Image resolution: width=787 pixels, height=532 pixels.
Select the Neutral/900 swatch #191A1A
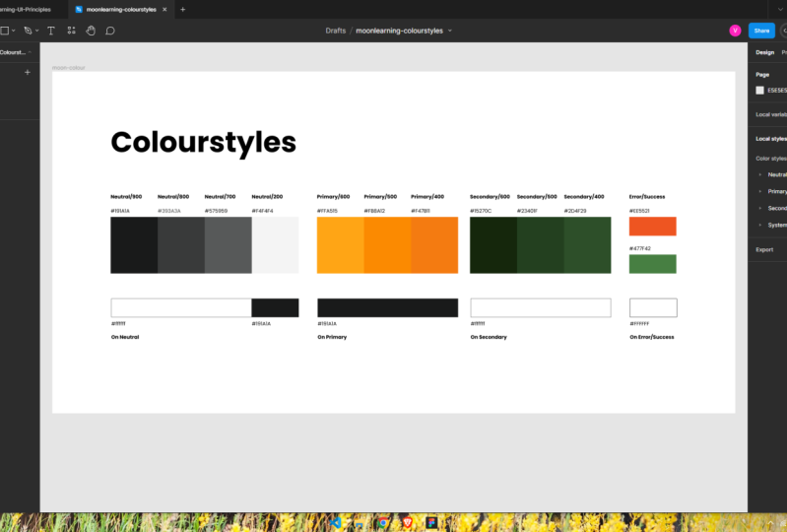pyautogui.click(x=134, y=245)
